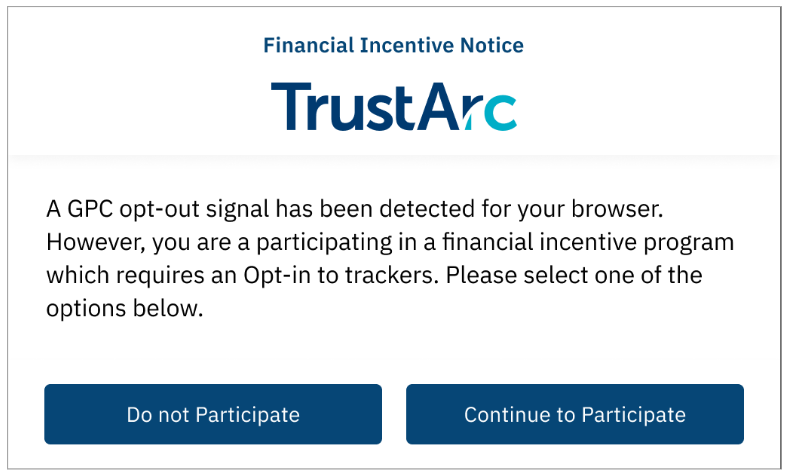
Task: Click the word Notice in the dialog title
Action: coord(492,45)
